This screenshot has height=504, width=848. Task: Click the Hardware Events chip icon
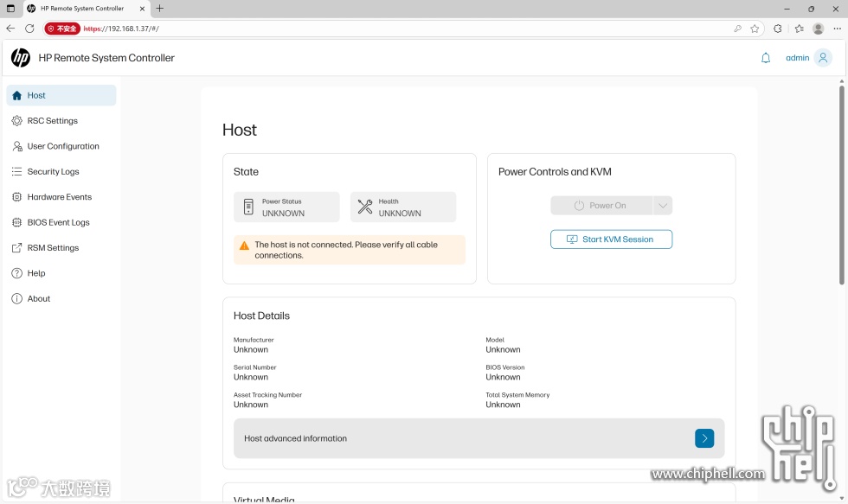click(x=16, y=197)
